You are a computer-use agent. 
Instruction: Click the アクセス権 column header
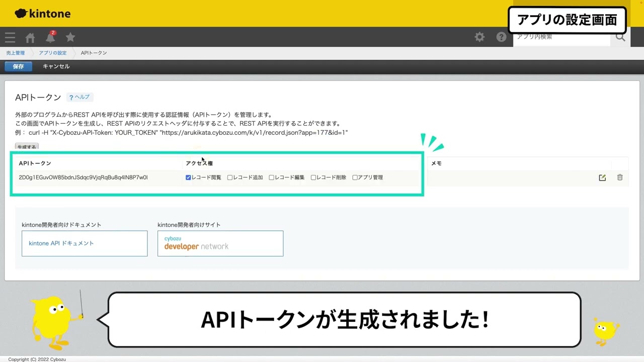[x=199, y=163]
